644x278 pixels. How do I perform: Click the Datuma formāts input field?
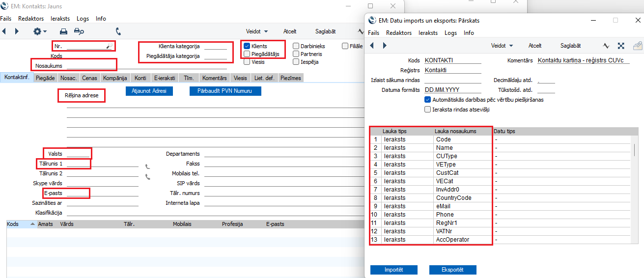coord(452,90)
